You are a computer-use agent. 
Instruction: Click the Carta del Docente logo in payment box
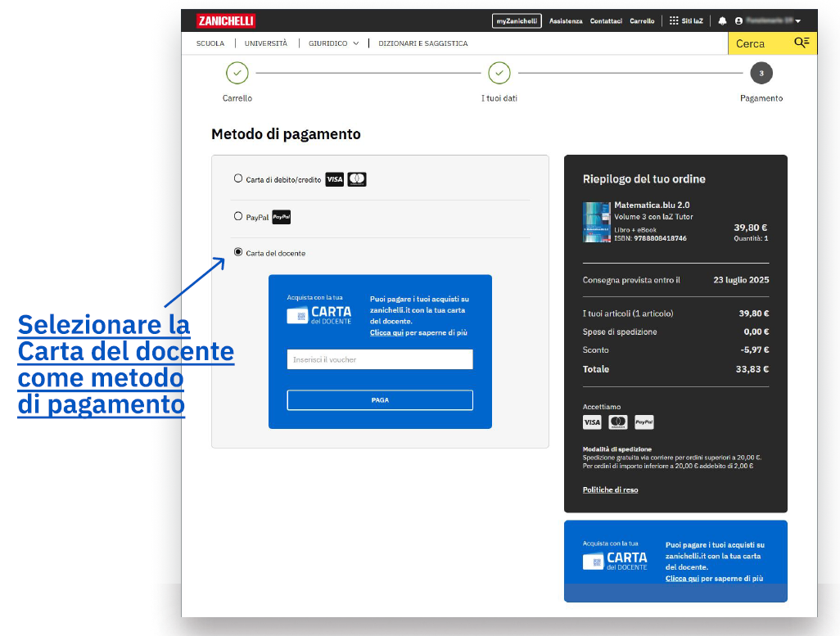click(x=319, y=315)
